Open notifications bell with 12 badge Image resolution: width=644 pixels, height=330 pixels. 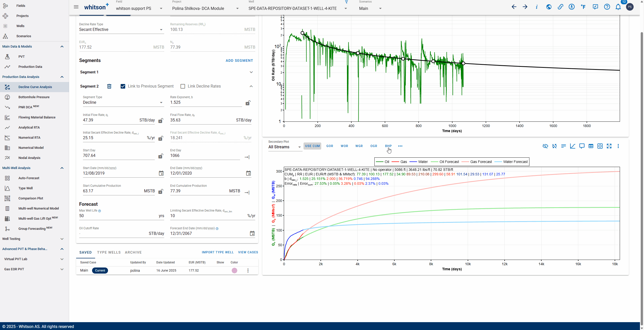618,7
